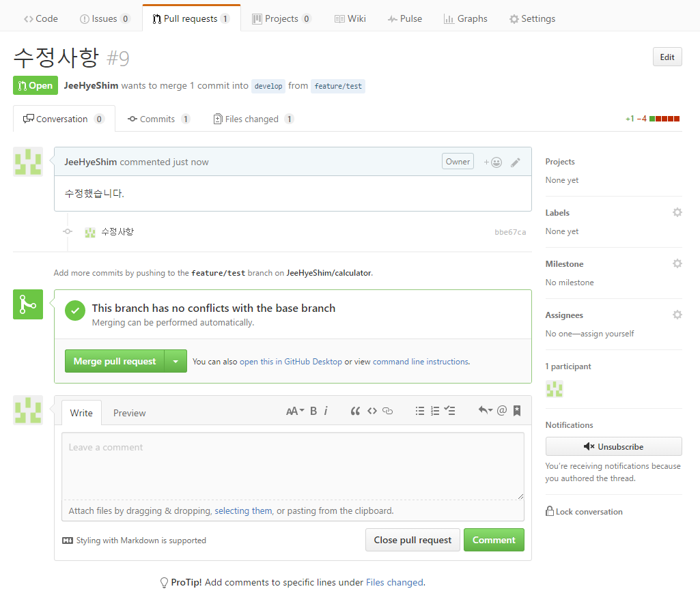Open the participant avatar in sidebar

pyautogui.click(x=555, y=389)
